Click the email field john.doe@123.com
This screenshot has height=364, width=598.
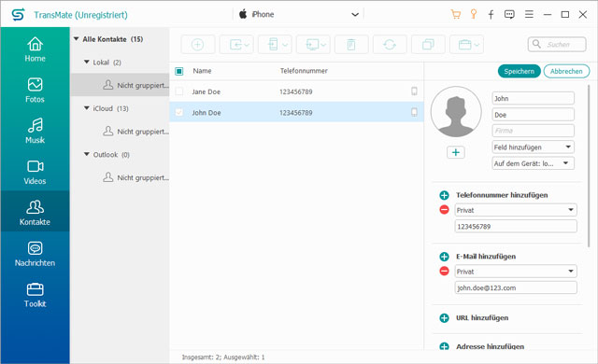click(x=516, y=287)
